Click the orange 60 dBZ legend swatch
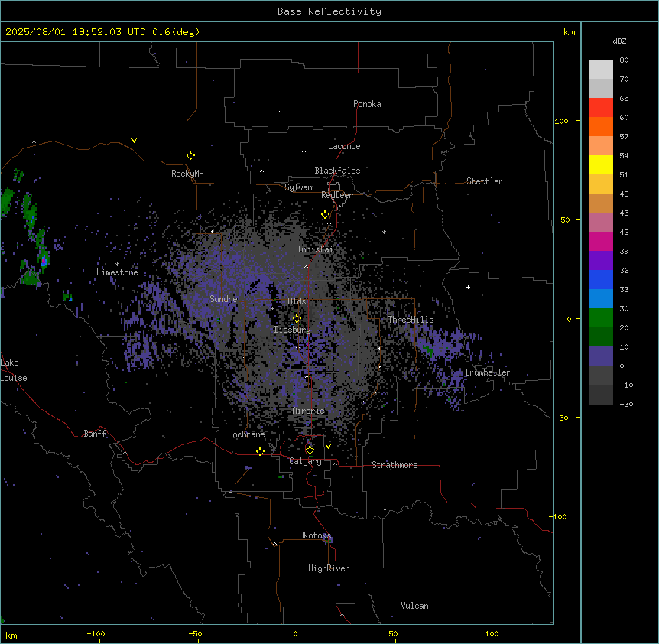The image size is (659, 644). tap(601, 126)
